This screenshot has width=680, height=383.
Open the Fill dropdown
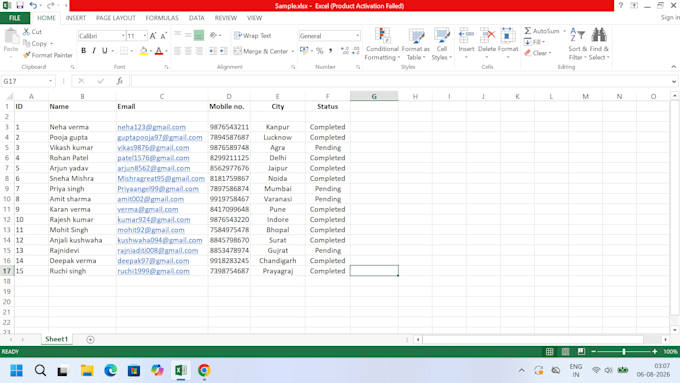click(534, 42)
